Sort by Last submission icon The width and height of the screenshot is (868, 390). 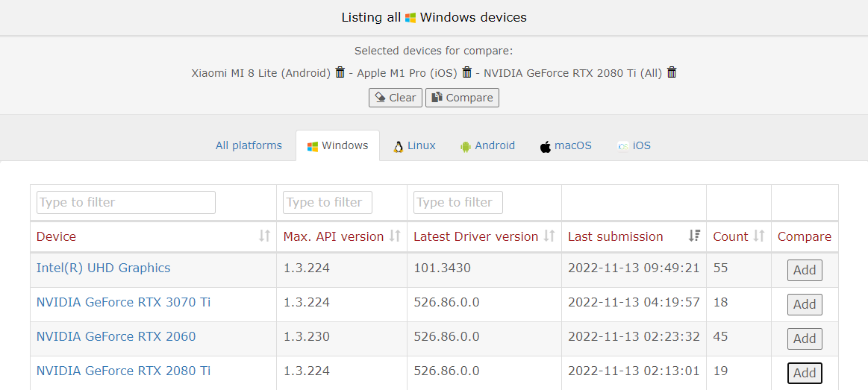[x=694, y=236]
